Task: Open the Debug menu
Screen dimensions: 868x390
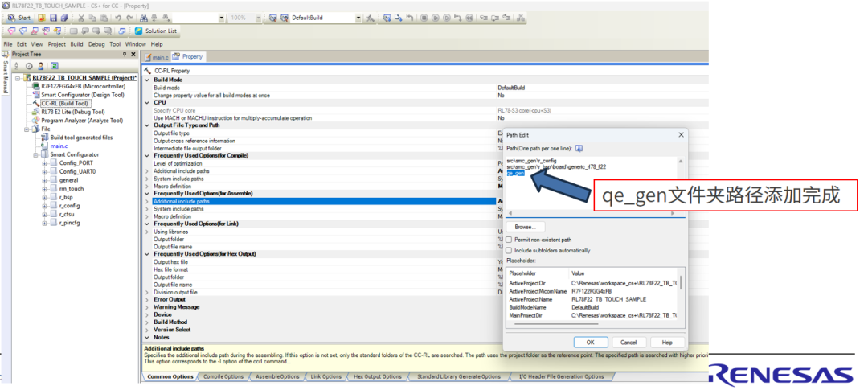Action: click(96, 44)
